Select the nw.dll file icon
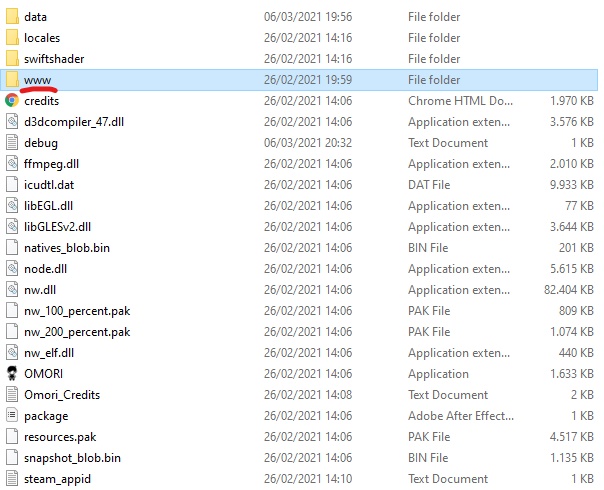 (12, 290)
